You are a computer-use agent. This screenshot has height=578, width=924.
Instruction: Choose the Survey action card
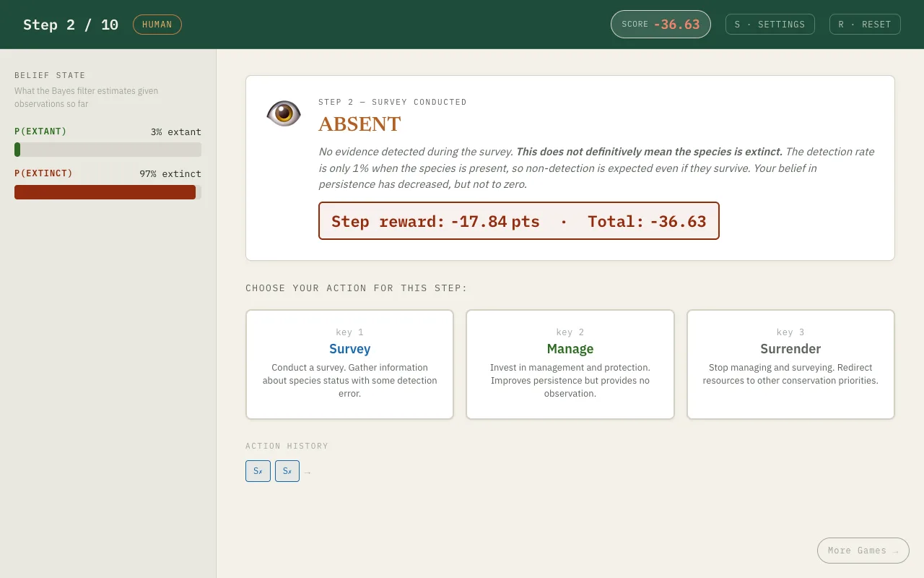[349, 364]
